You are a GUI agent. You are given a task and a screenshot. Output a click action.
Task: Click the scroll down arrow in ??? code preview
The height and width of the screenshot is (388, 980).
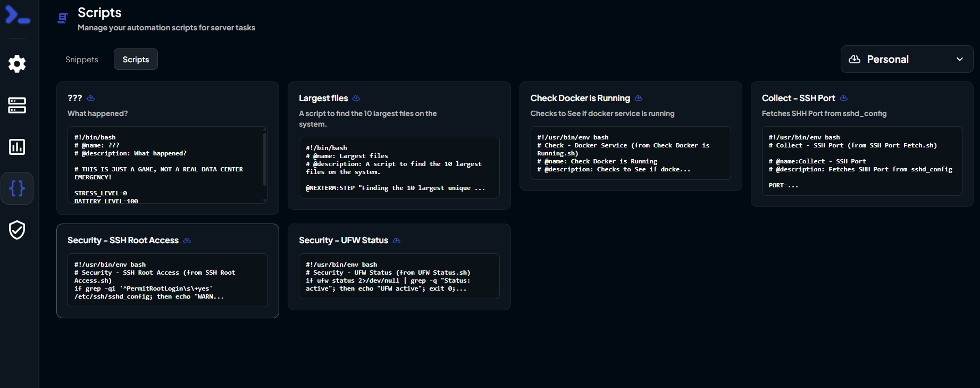(265, 201)
